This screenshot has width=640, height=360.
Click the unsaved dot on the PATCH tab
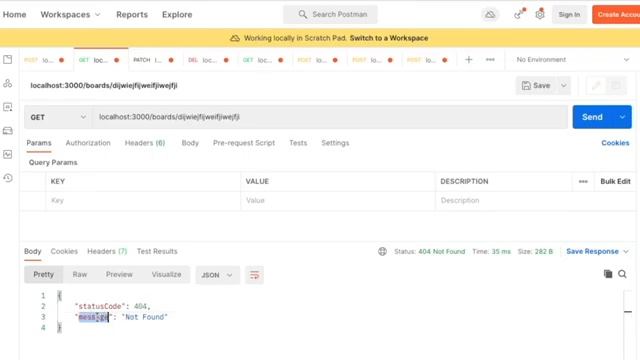point(171,60)
